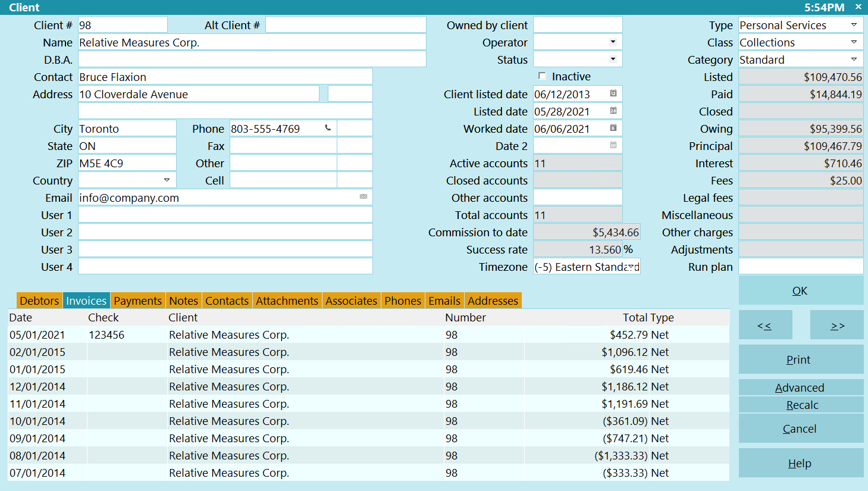Click the D.B.A. field

tap(252, 60)
